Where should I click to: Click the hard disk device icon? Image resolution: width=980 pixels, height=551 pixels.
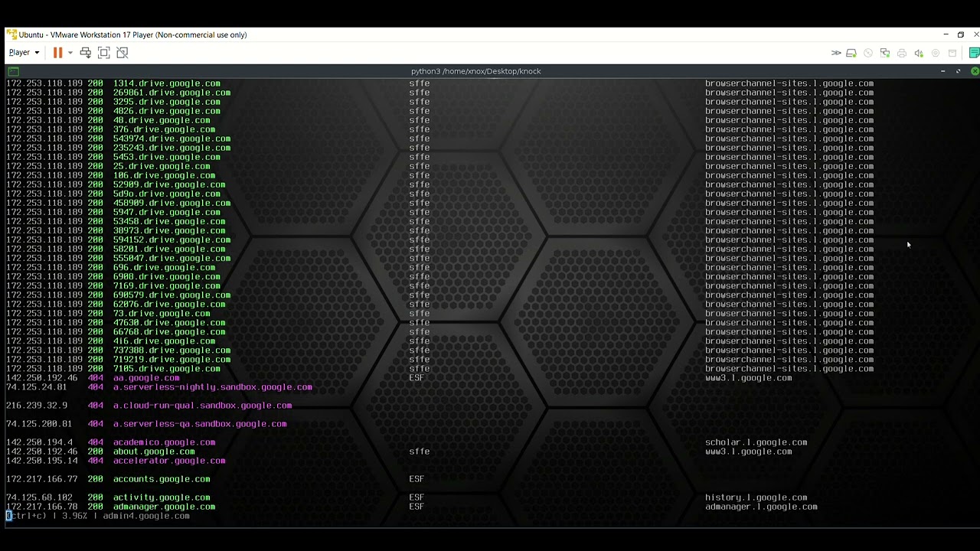click(851, 53)
